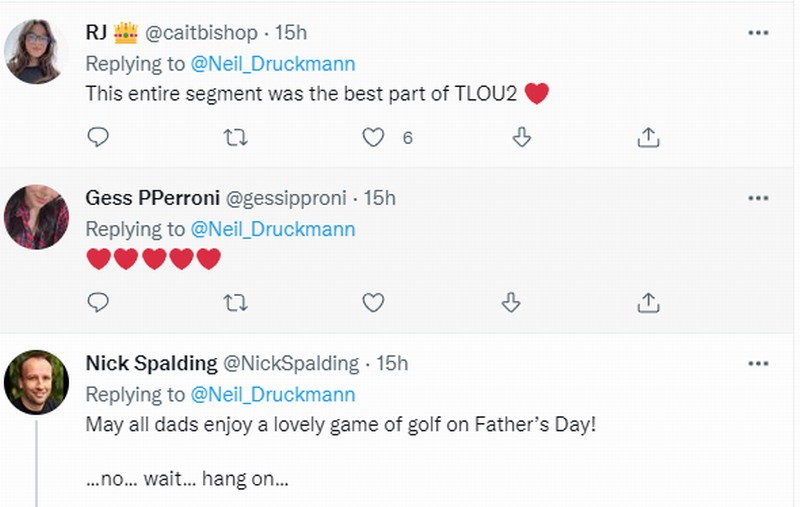Share Gess PPerroni's tweet

point(647,301)
